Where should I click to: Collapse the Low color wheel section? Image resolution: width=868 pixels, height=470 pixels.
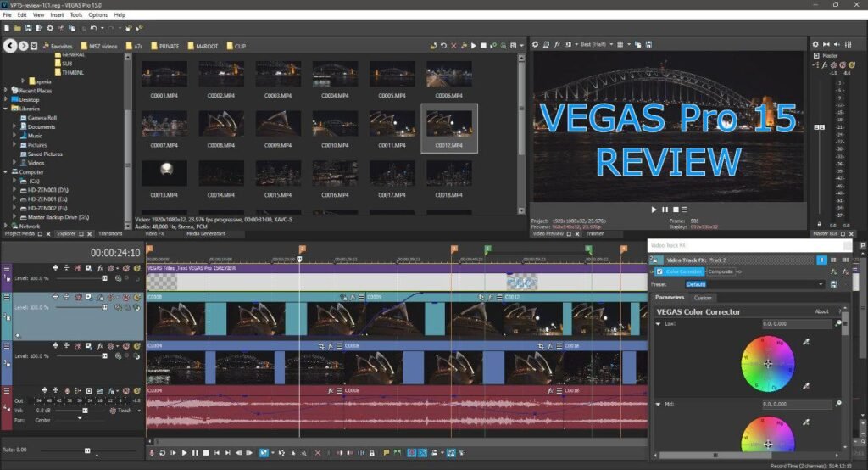pyautogui.click(x=658, y=324)
